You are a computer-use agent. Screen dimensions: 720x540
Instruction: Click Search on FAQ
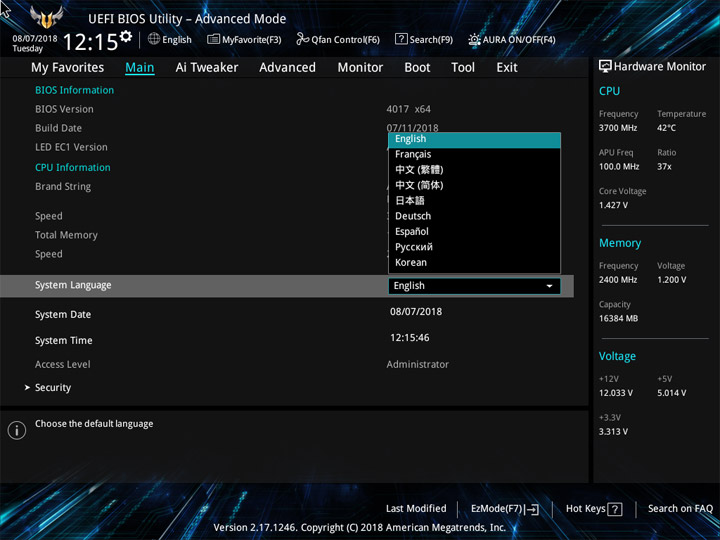tap(680, 509)
